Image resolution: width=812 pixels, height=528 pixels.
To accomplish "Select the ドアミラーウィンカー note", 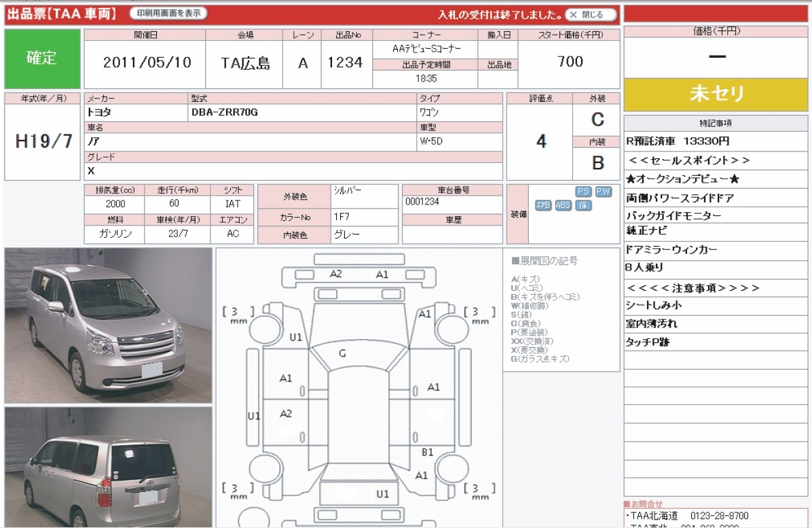I will [671, 250].
